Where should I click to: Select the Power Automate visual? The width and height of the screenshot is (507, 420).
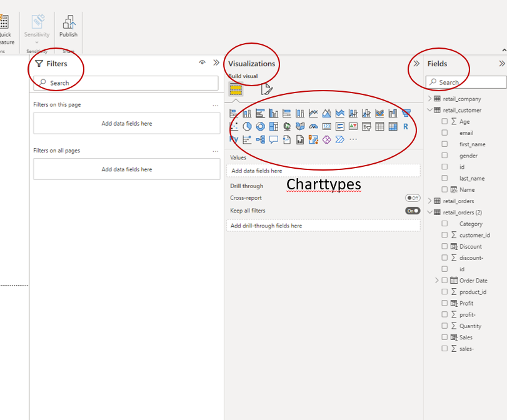point(340,139)
